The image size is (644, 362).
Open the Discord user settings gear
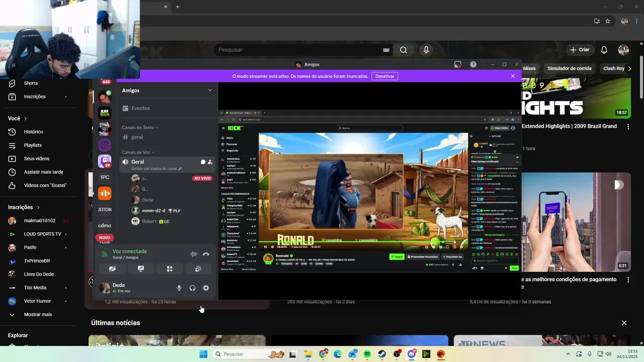click(206, 288)
